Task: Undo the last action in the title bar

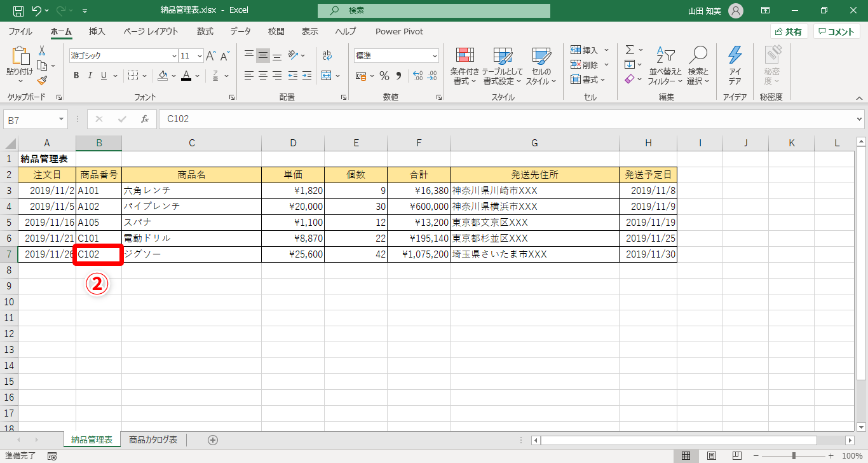Action: click(37, 11)
